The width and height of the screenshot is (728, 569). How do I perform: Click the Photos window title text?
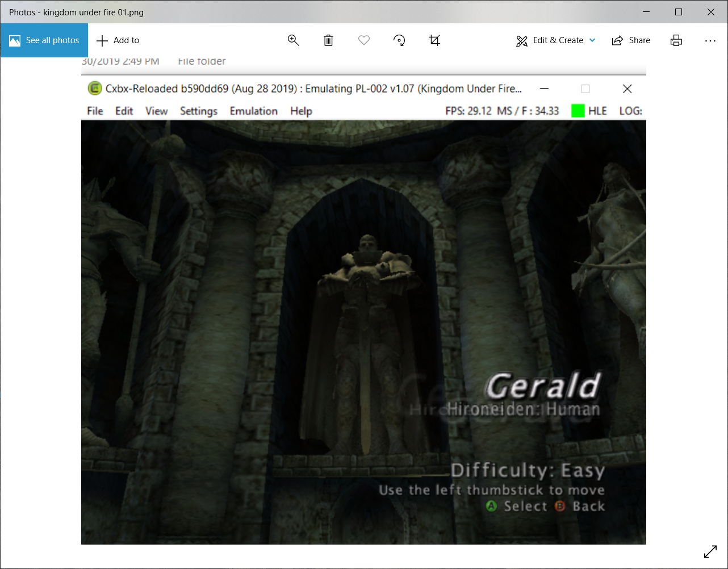tap(76, 12)
